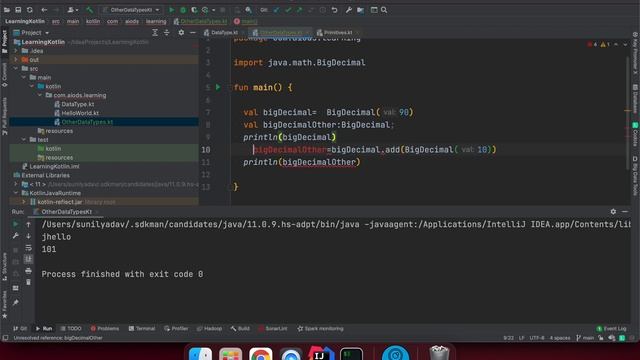Expand the .idea folder in project tree

[x=16, y=51]
